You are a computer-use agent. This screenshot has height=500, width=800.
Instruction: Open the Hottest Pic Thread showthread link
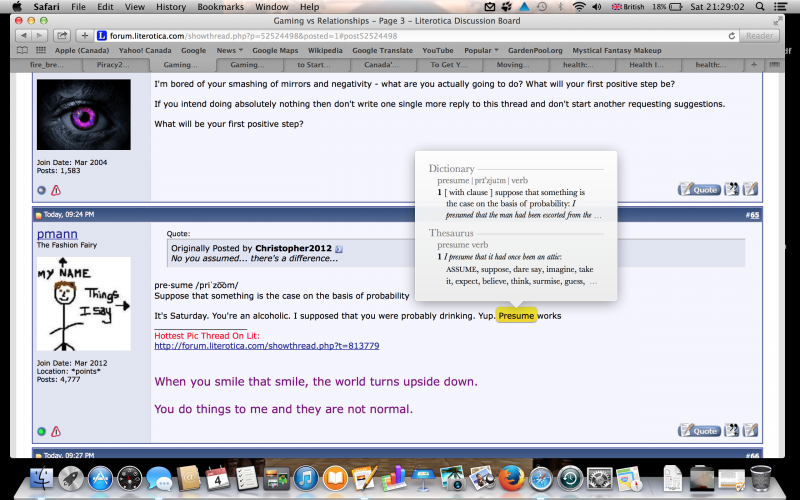point(266,346)
